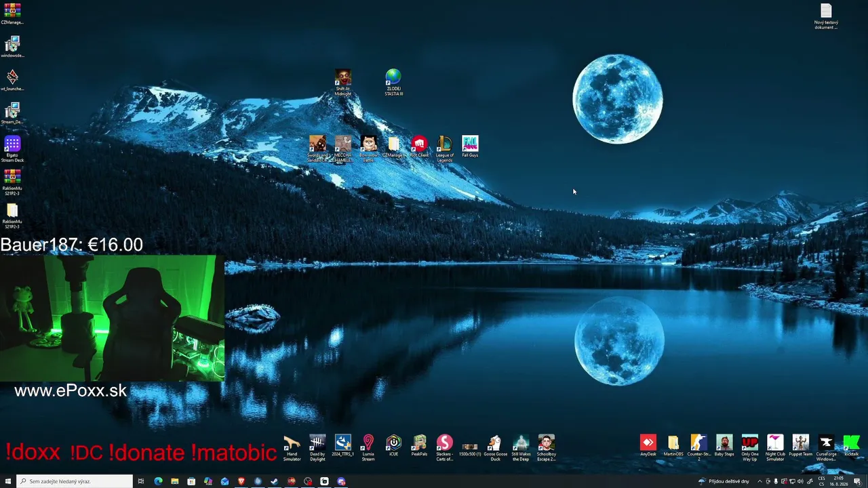
Task: Launch Dead by Daylight shortcut
Action: click(x=317, y=448)
